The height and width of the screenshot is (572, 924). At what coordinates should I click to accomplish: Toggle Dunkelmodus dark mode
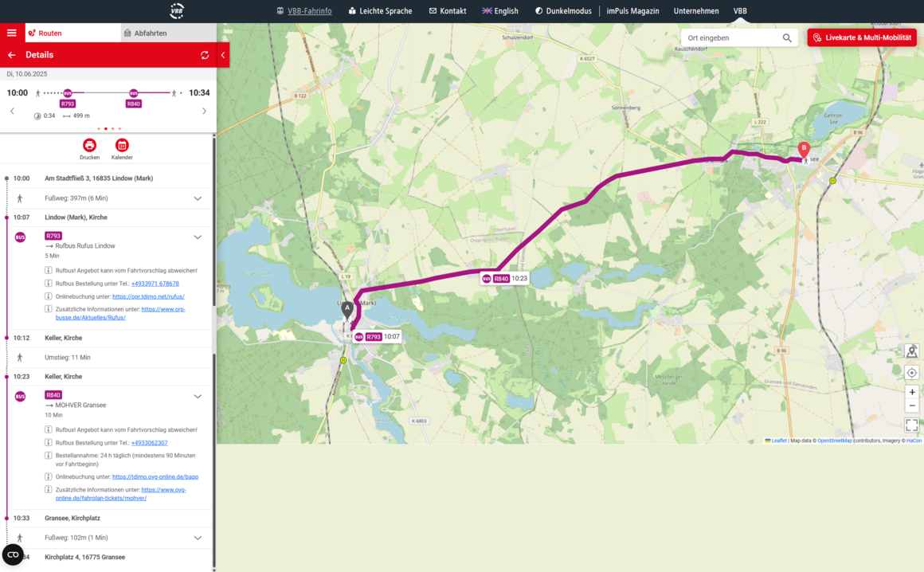[x=563, y=10]
